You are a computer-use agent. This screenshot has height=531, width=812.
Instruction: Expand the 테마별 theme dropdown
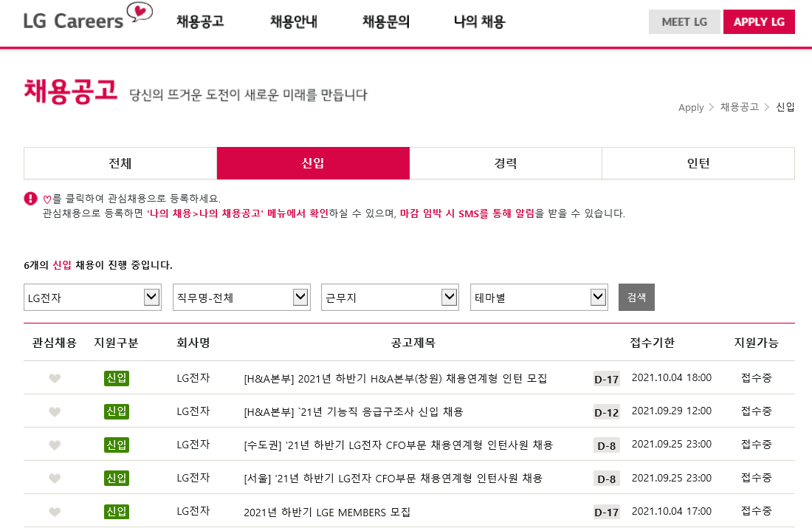[x=539, y=298]
